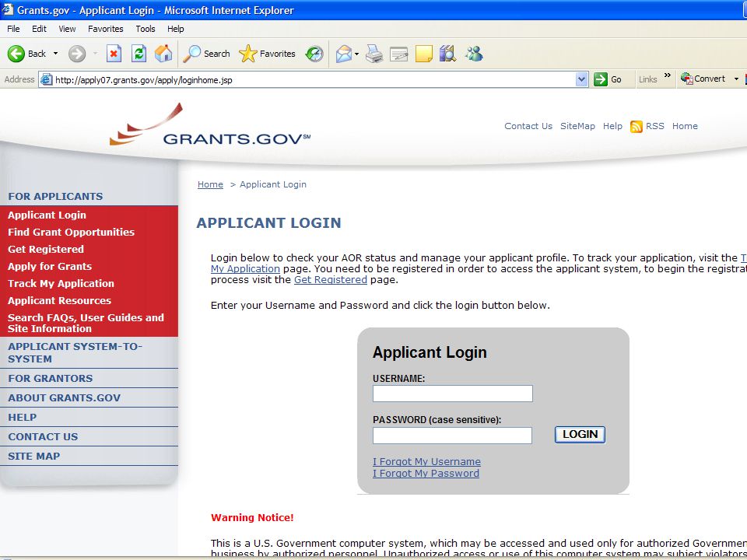This screenshot has width=747, height=560.
Task: Refresh the current page
Action: coord(139,54)
